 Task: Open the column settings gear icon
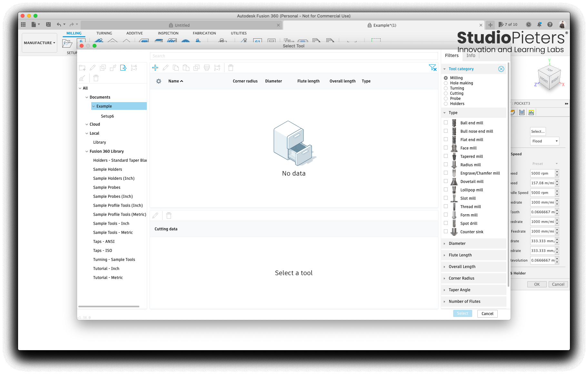[159, 81]
